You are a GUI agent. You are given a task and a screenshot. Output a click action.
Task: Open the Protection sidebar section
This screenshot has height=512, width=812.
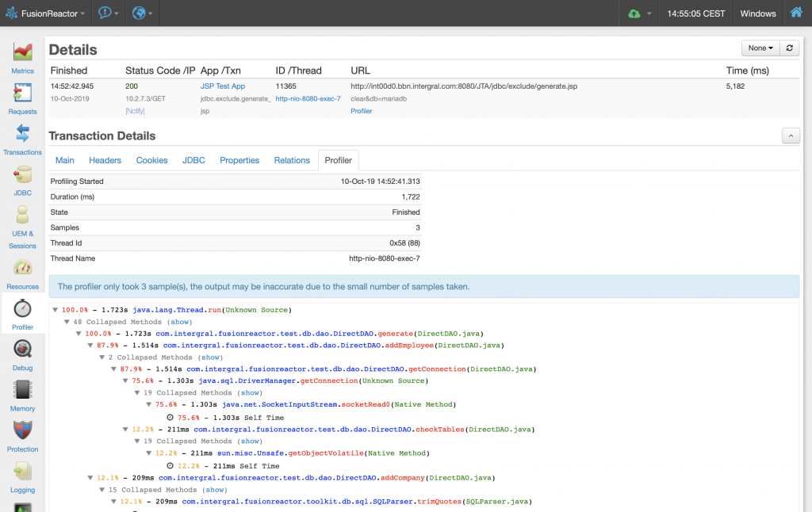pyautogui.click(x=22, y=437)
